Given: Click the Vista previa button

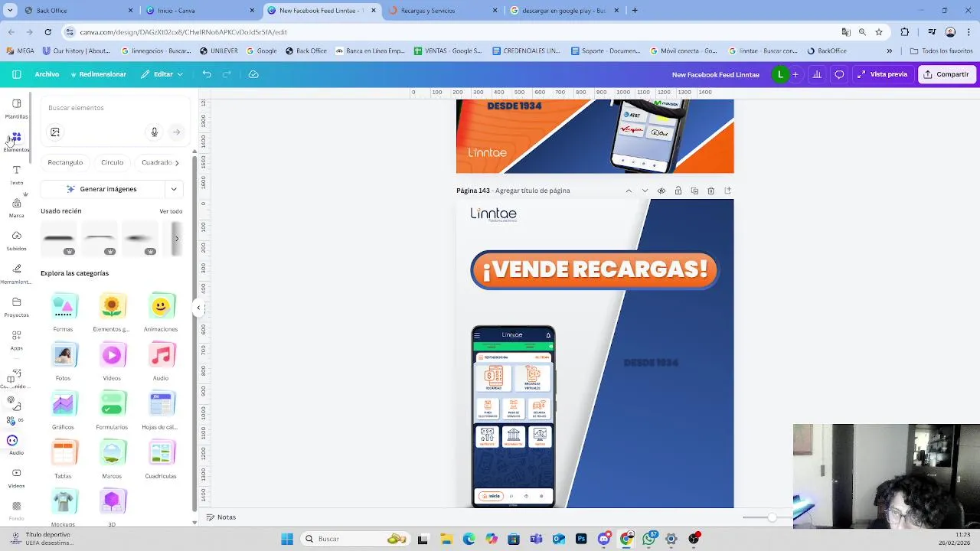Looking at the screenshot, I should tap(882, 74).
